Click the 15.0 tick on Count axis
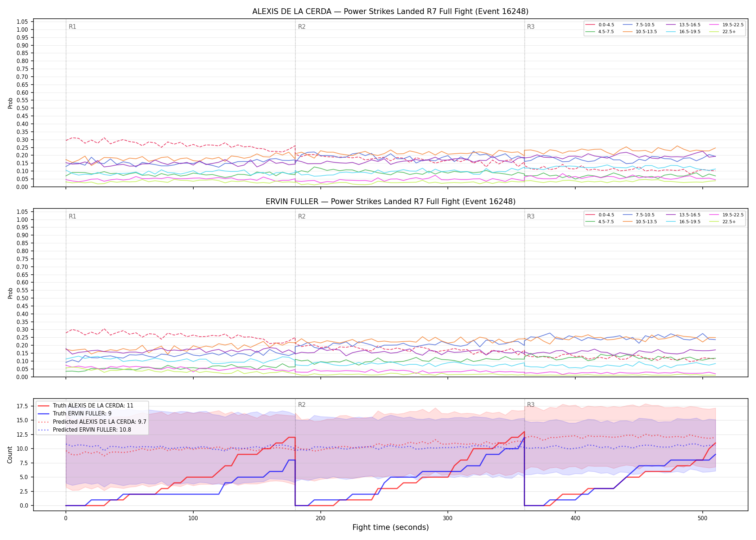 point(23,420)
